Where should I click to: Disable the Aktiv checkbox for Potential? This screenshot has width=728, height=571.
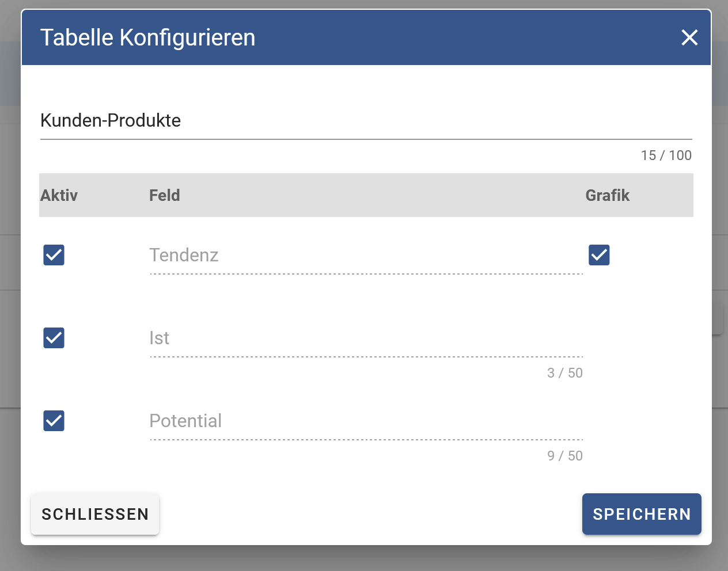pos(54,421)
